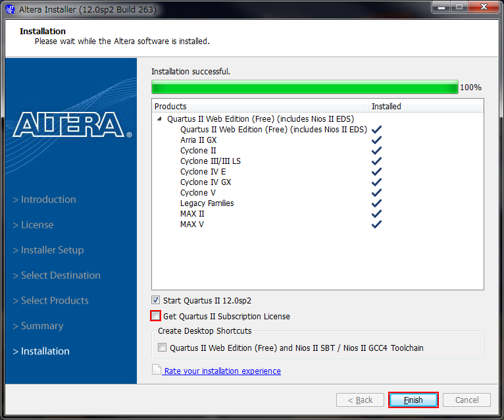Click the Back button
The height and width of the screenshot is (420, 504).
(x=360, y=400)
